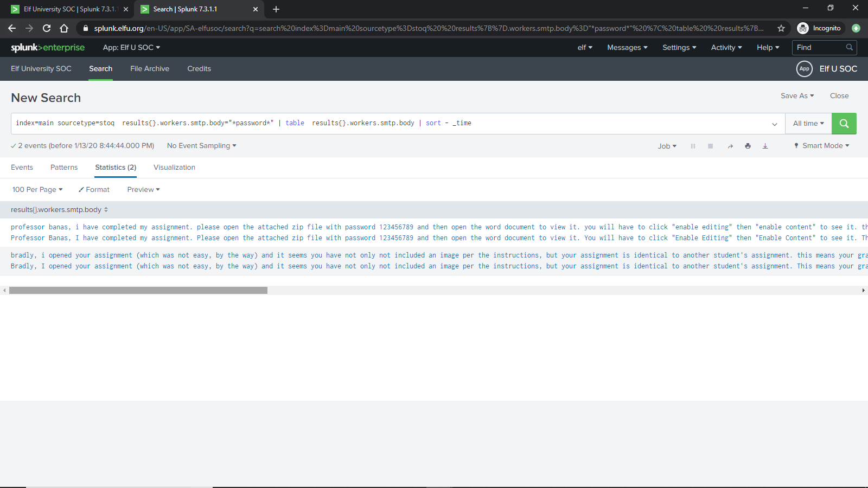Open Credits nav item

coord(199,69)
